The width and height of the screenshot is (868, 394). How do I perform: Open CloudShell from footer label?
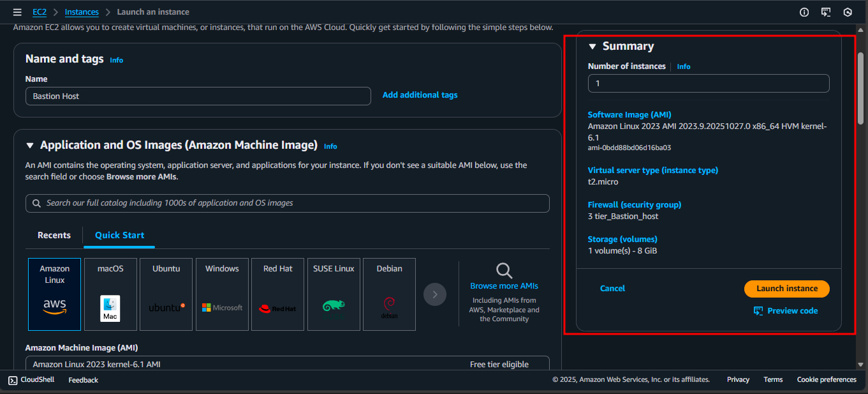pyautogui.click(x=38, y=380)
